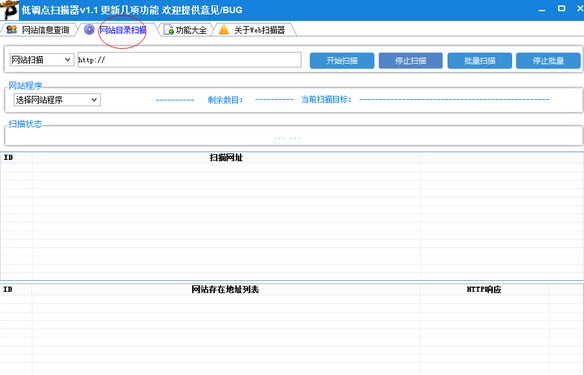
Task: Click the ID column header of the scan list
Action: coord(16,158)
